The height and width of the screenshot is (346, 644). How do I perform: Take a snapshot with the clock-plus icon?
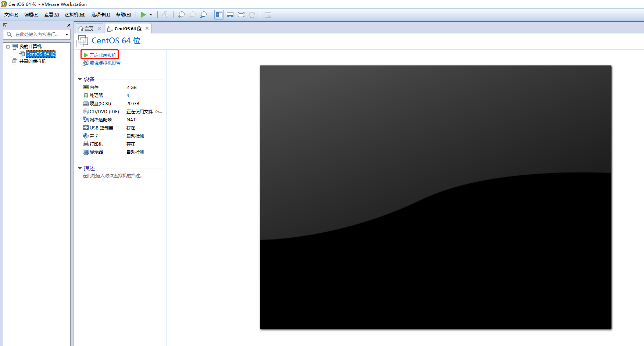click(181, 15)
